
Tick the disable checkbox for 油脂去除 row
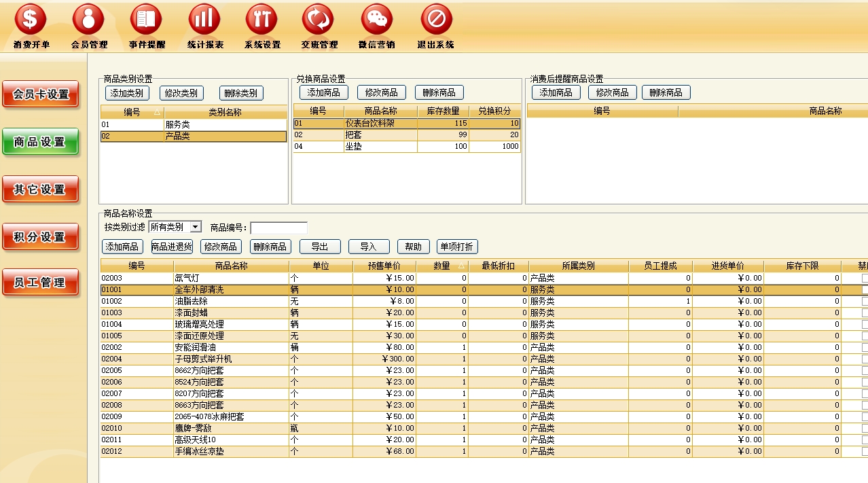point(865,301)
